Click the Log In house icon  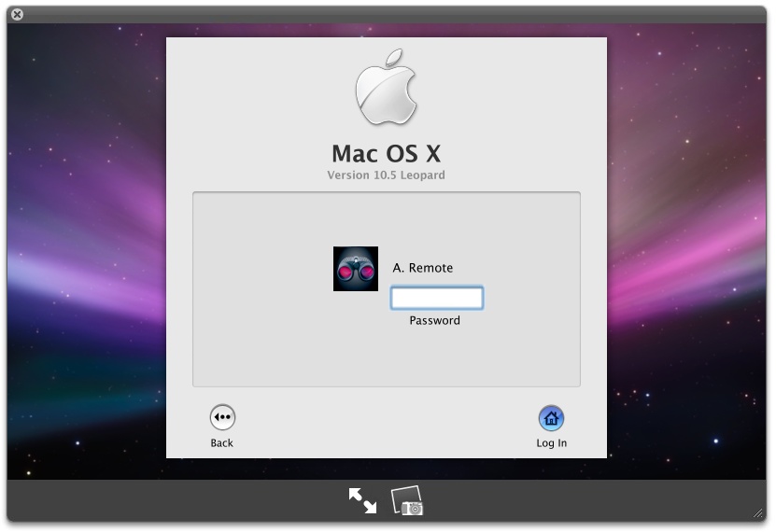point(551,418)
